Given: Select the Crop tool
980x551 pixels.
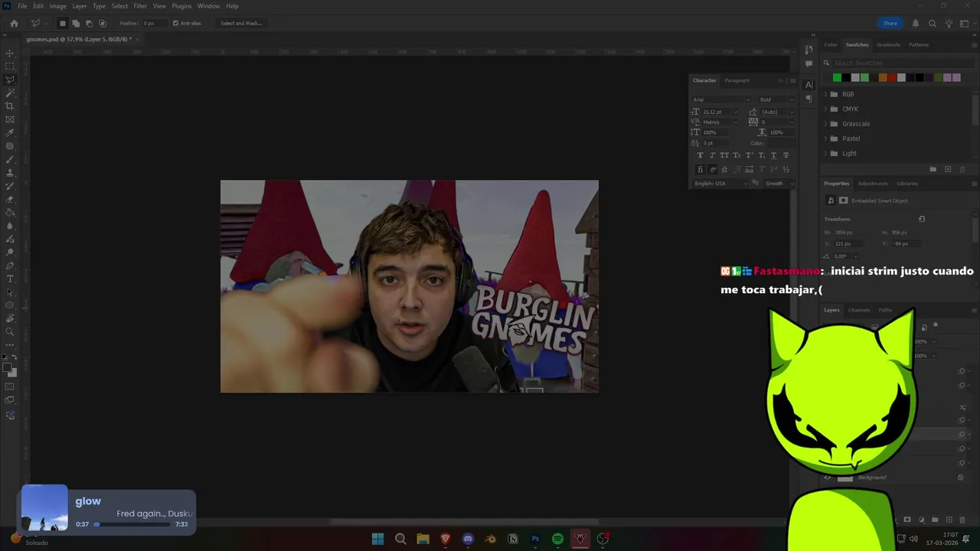Looking at the screenshot, I should 10,106.
